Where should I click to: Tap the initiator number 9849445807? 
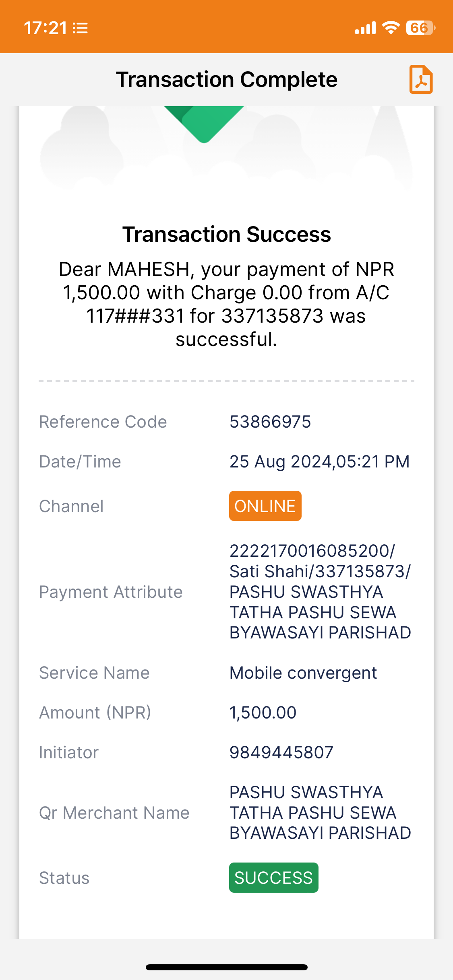pyautogui.click(x=281, y=752)
